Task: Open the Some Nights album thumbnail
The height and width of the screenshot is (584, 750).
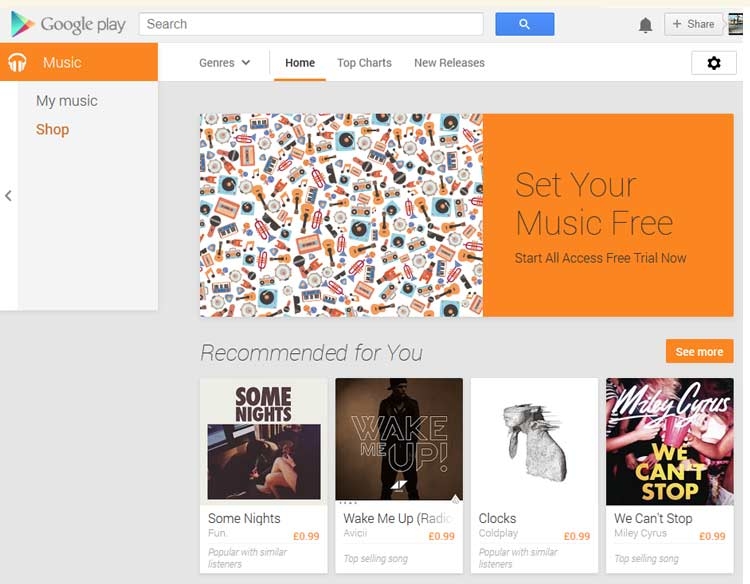Action: pos(264,440)
